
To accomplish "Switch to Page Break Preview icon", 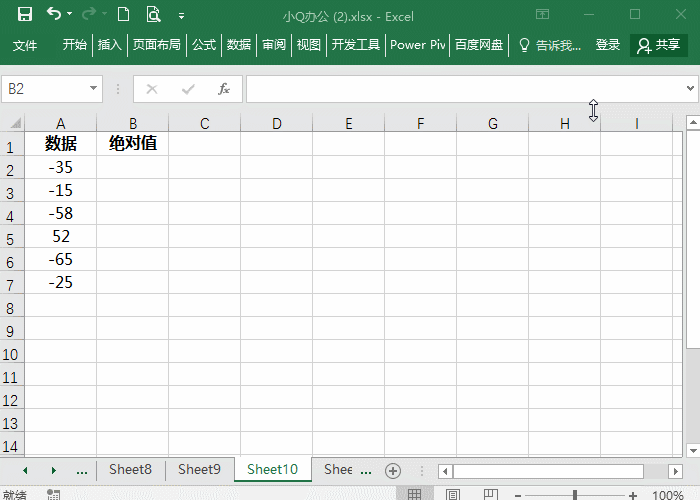I will [491, 494].
